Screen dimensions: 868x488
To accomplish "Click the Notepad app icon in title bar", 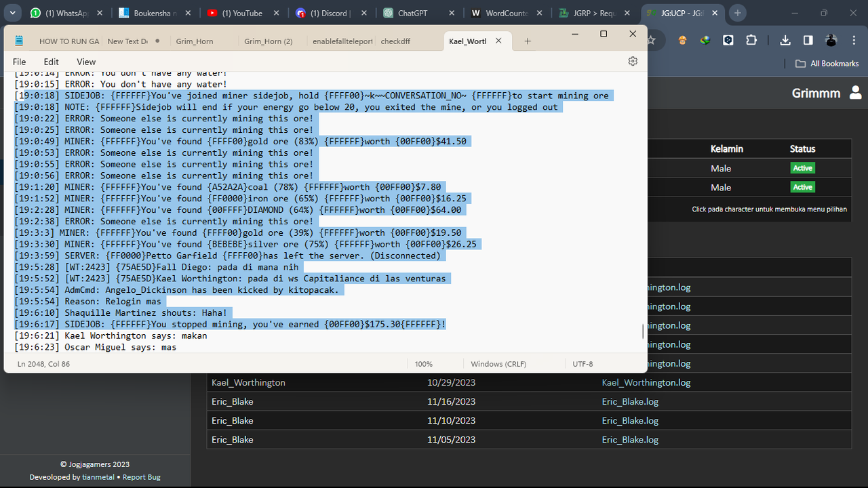I will point(19,41).
